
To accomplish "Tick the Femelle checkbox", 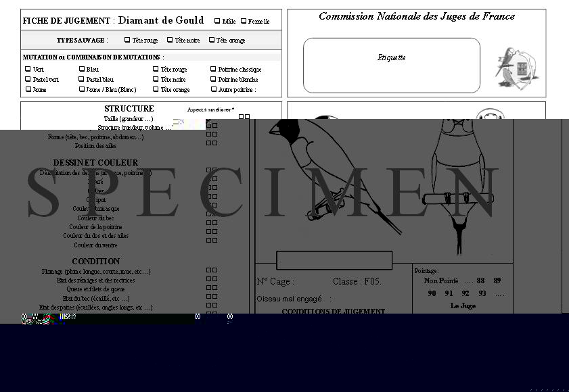I will [244, 21].
